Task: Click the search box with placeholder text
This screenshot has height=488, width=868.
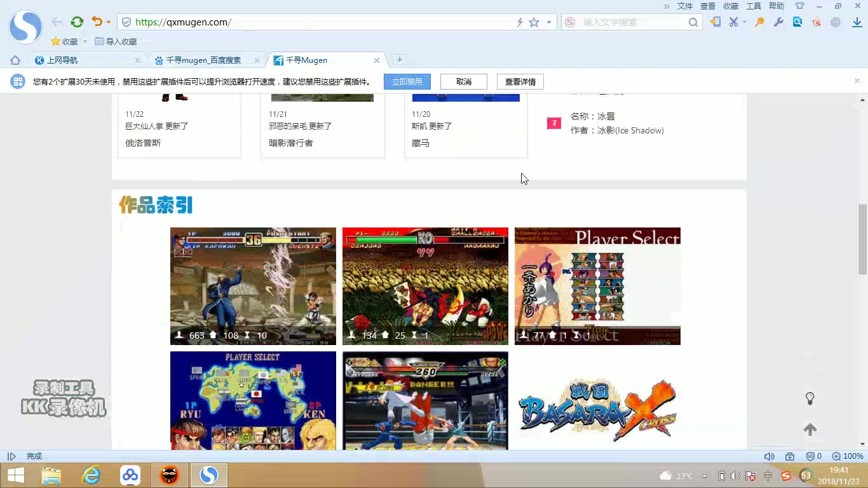Action: (632, 22)
